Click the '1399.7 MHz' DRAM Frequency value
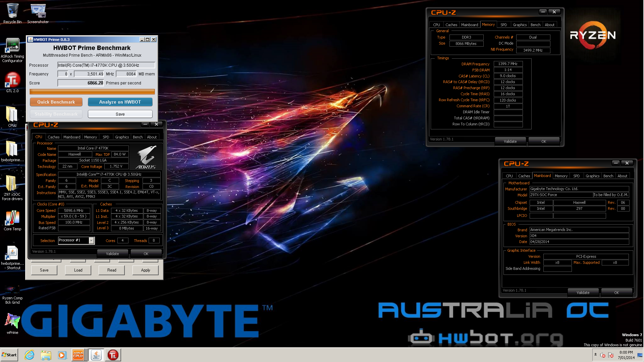The width and height of the screenshot is (644, 362). tap(508, 64)
